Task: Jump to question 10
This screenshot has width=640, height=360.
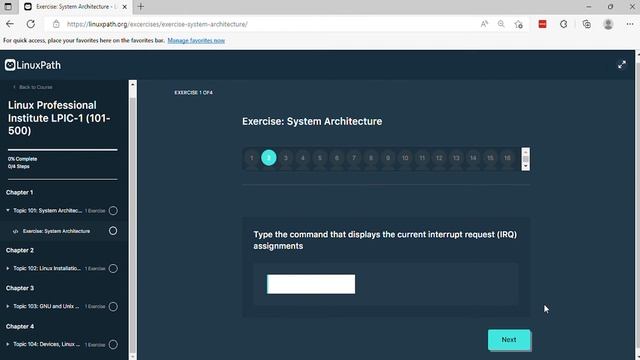Action: coord(405,158)
